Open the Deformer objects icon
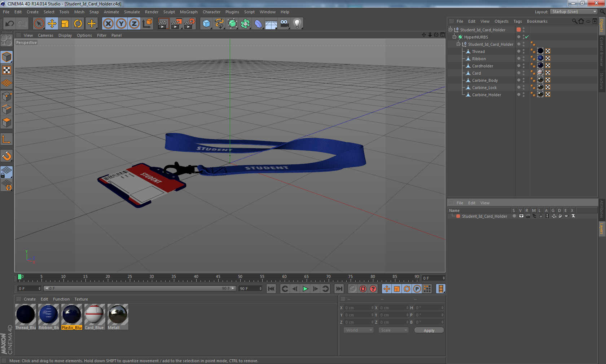 pyautogui.click(x=258, y=24)
